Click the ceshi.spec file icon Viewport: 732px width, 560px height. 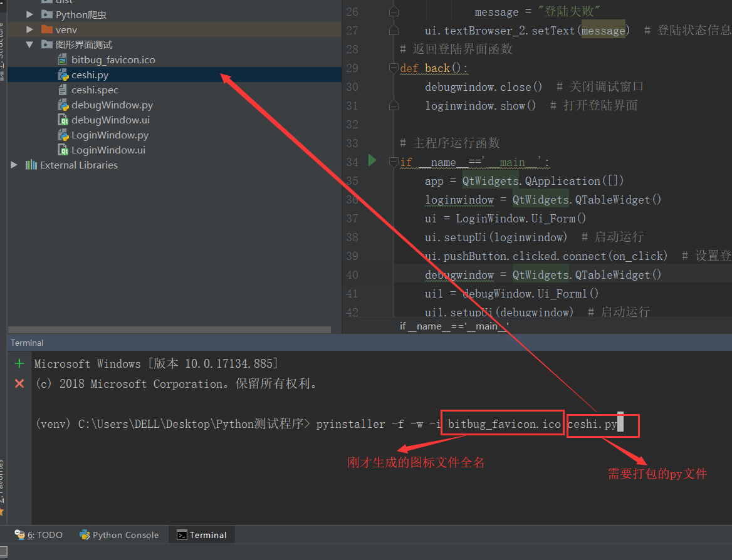point(63,90)
